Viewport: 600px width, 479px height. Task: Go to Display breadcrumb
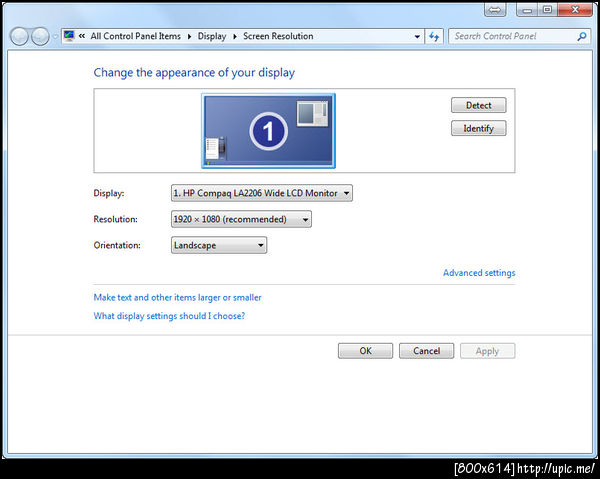tap(212, 36)
